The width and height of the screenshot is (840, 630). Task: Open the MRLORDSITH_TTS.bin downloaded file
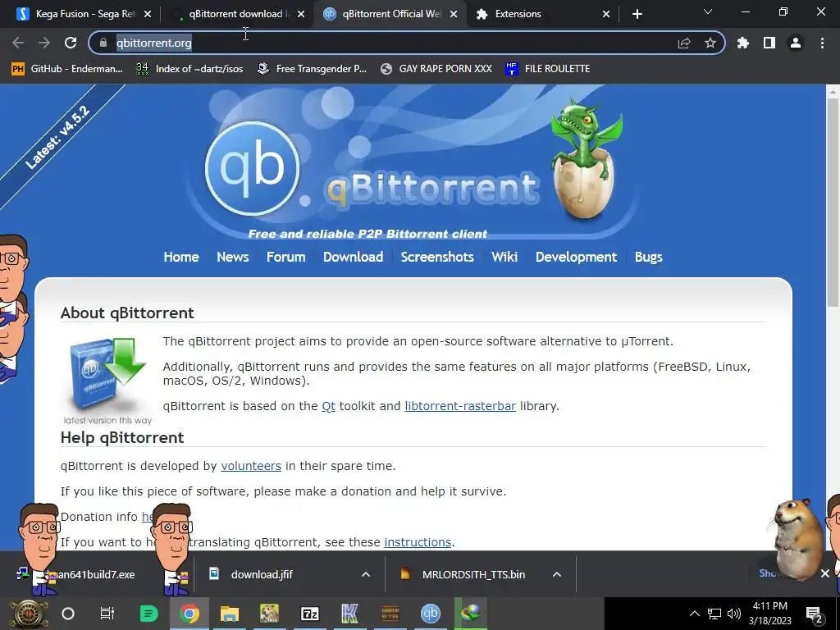[473, 574]
